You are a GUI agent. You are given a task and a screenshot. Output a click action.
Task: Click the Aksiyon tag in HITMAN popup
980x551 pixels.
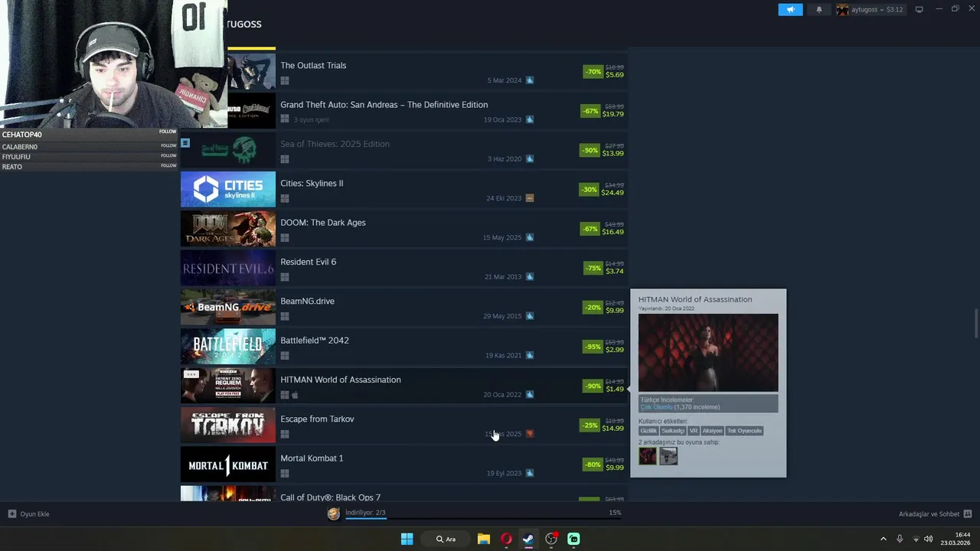click(x=712, y=431)
